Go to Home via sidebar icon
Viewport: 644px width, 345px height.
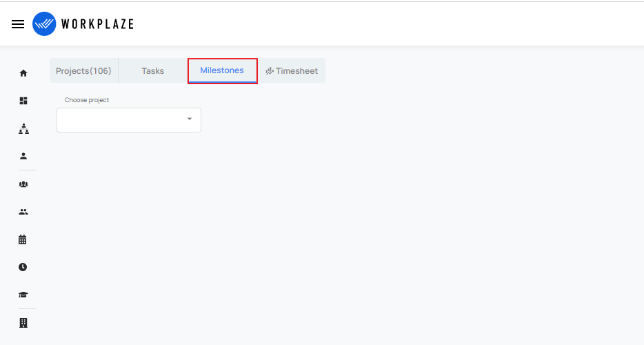23,73
